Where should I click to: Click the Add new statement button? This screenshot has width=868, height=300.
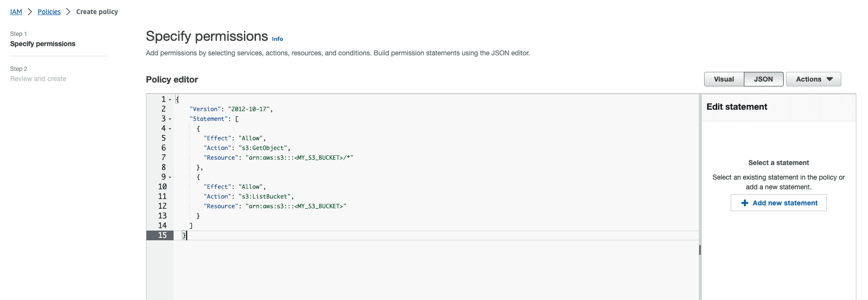[778, 203]
